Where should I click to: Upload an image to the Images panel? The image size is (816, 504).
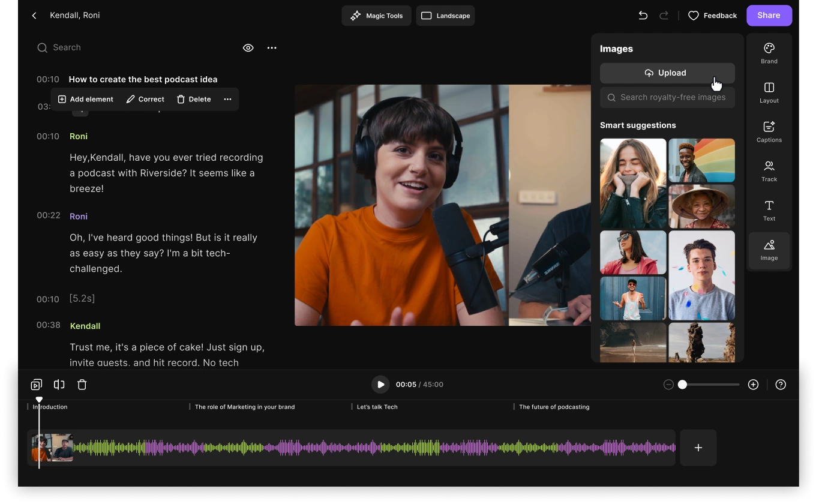tap(667, 73)
